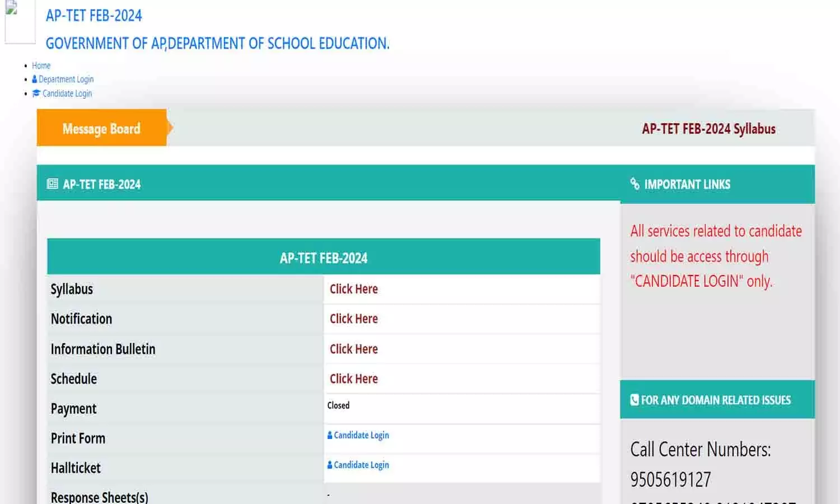This screenshot has height=504, width=840.
Task: Click the person icon on Hallticket row
Action: pyautogui.click(x=330, y=465)
